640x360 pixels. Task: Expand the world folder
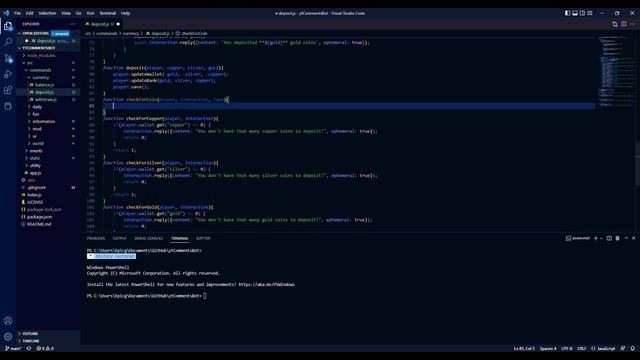[x=38, y=144]
